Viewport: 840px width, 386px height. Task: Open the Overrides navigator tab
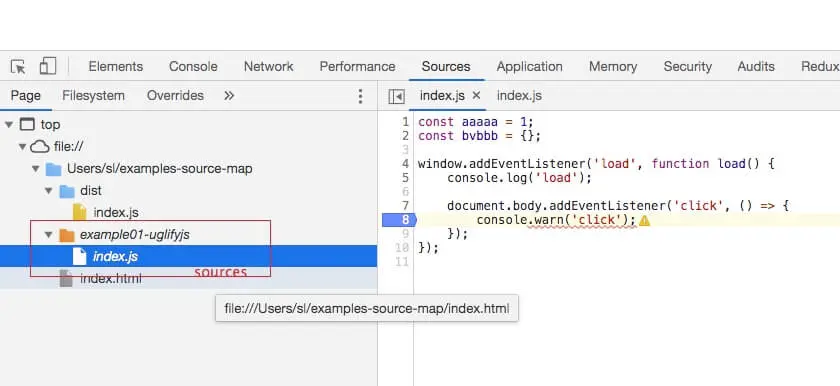pyautogui.click(x=175, y=96)
